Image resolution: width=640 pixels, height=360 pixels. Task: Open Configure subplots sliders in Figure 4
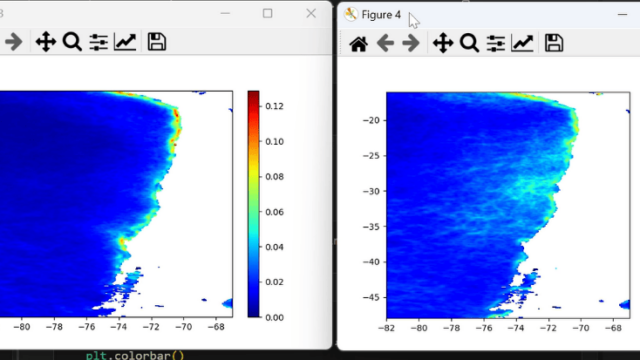pyautogui.click(x=496, y=43)
